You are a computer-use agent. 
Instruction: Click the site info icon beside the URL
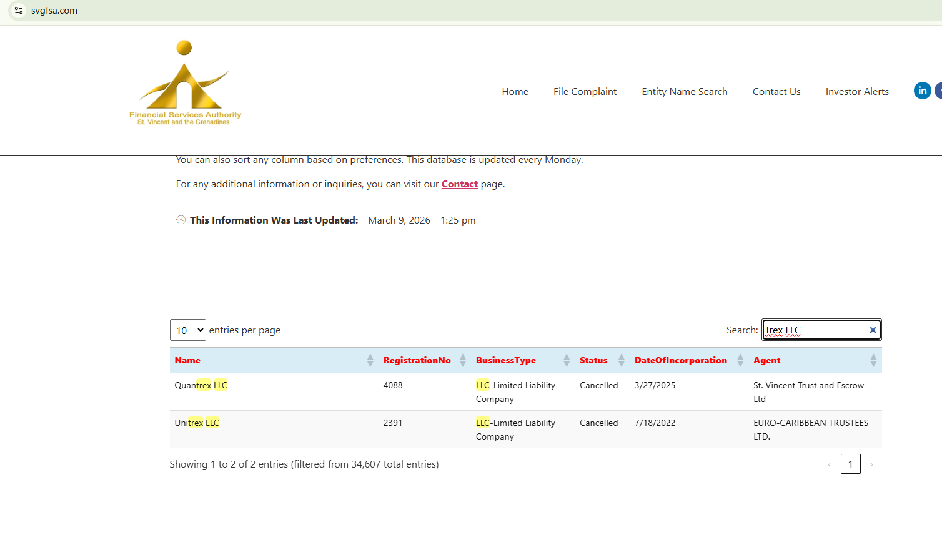(19, 11)
